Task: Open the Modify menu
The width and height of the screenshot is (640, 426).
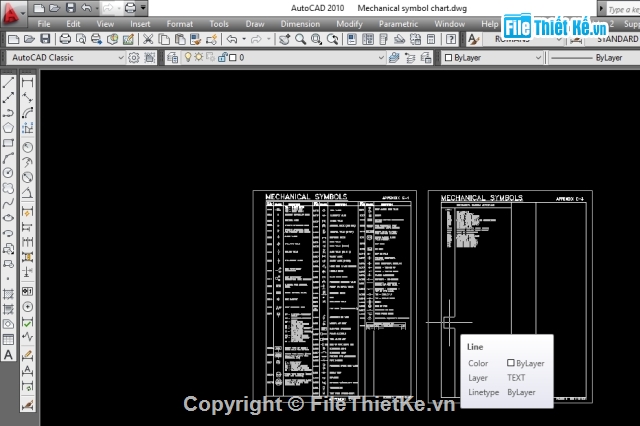Action: (349, 24)
